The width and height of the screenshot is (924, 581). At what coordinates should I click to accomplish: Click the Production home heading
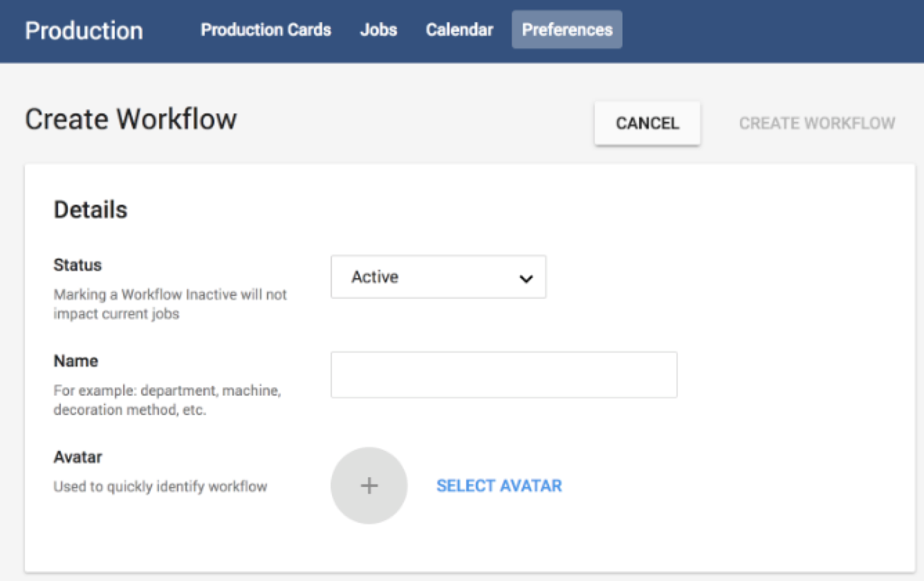pos(84,30)
